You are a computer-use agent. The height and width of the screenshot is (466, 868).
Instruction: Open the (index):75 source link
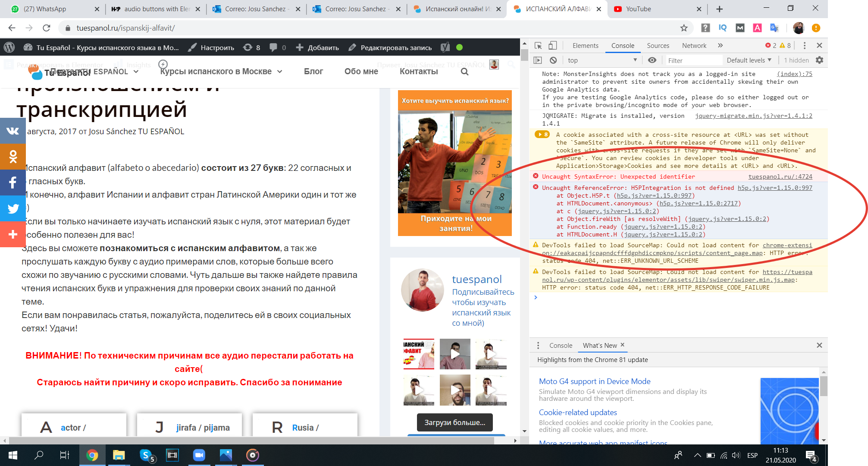[x=794, y=74]
